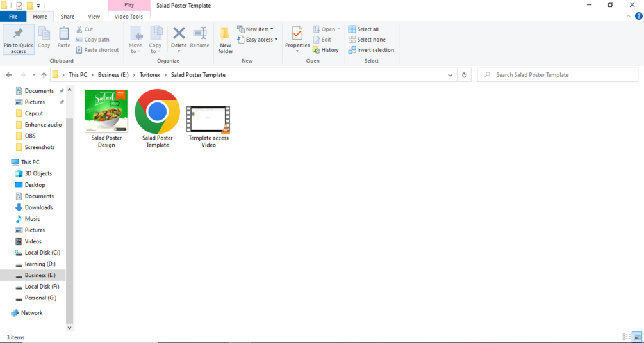Screen dimensions: 644x343
Task: Open Network in navigation pane
Action: coord(31,313)
